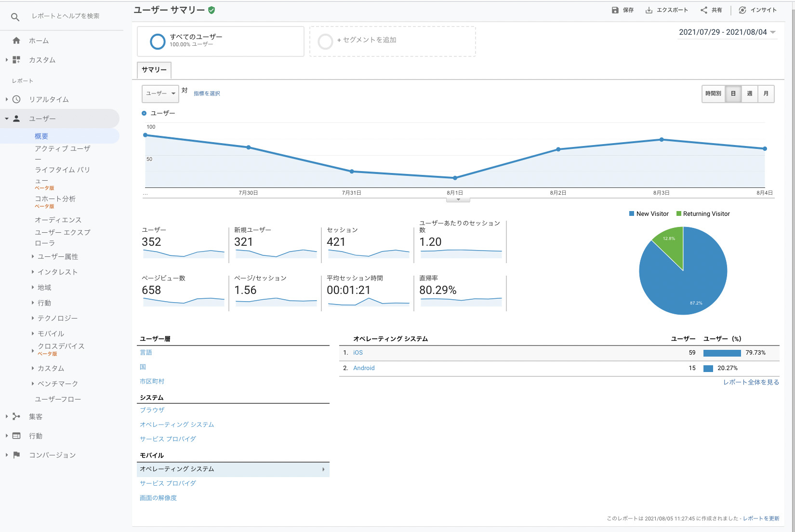Open the ユーザー metric dropdown
This screenshot has height=532, width=795.
click(x=160, y=93)
